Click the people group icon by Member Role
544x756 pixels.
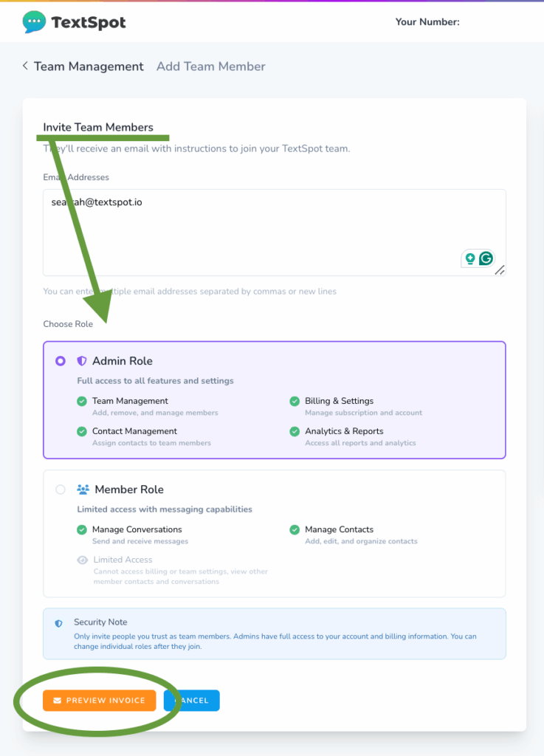pos(83,489)
